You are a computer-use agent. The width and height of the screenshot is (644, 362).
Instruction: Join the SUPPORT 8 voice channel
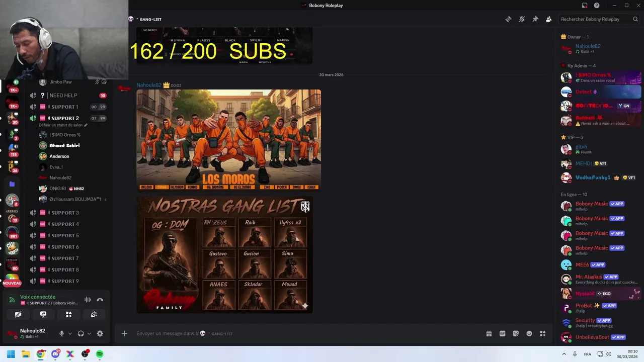click(68, 269)
